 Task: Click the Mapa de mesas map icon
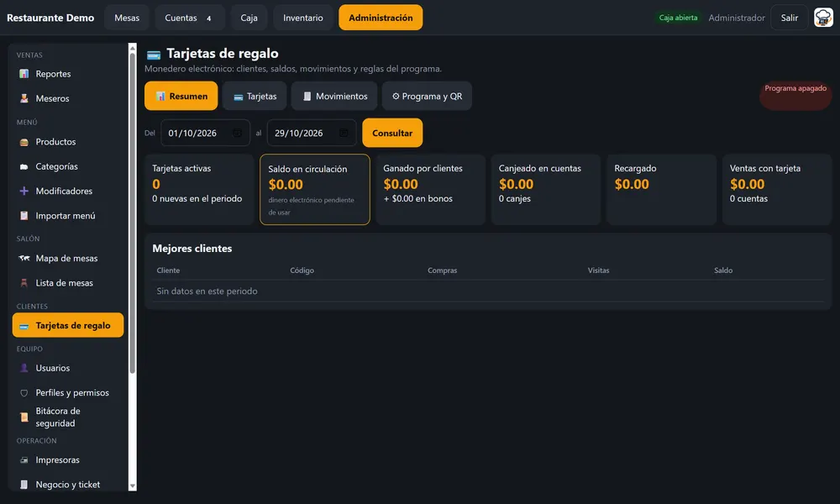[x=24, y=258]
